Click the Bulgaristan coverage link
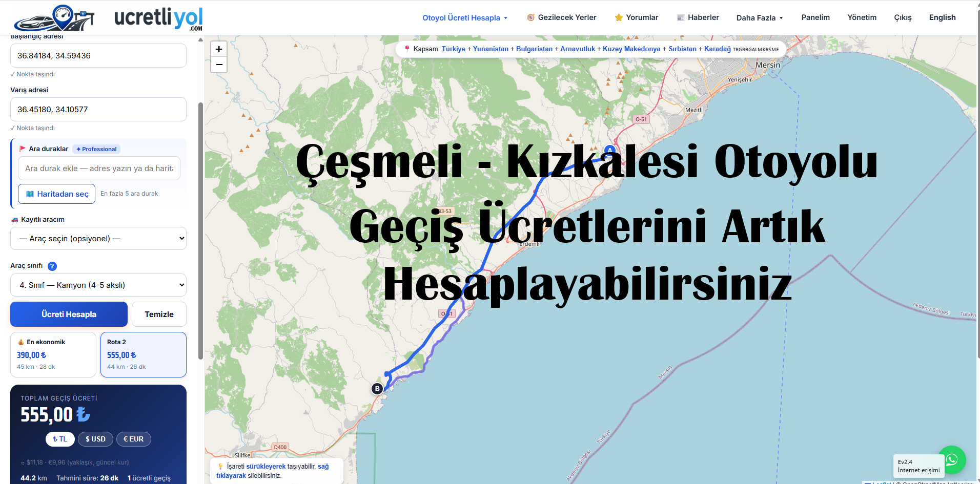This screenshot has width=980, height=484. coord(534,49)
